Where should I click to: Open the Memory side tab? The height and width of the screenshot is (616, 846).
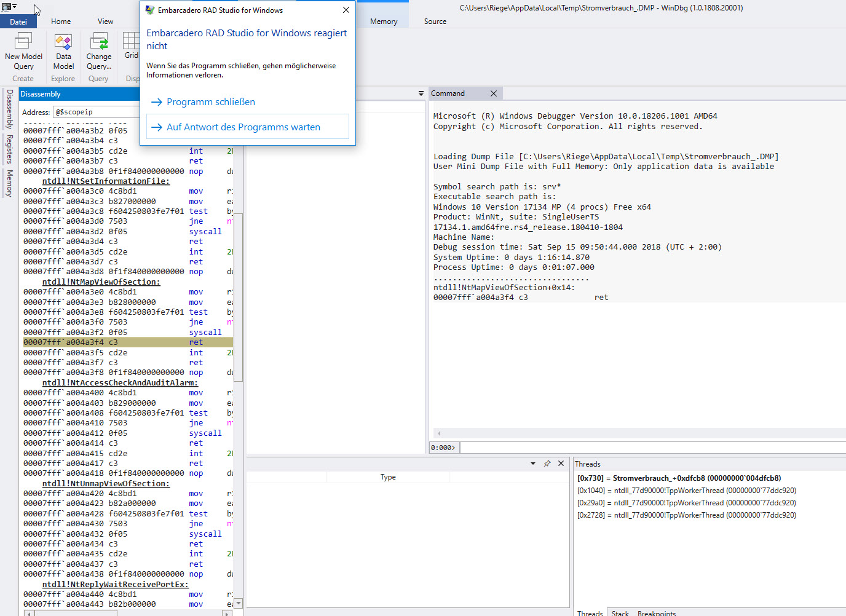point(9,183)
